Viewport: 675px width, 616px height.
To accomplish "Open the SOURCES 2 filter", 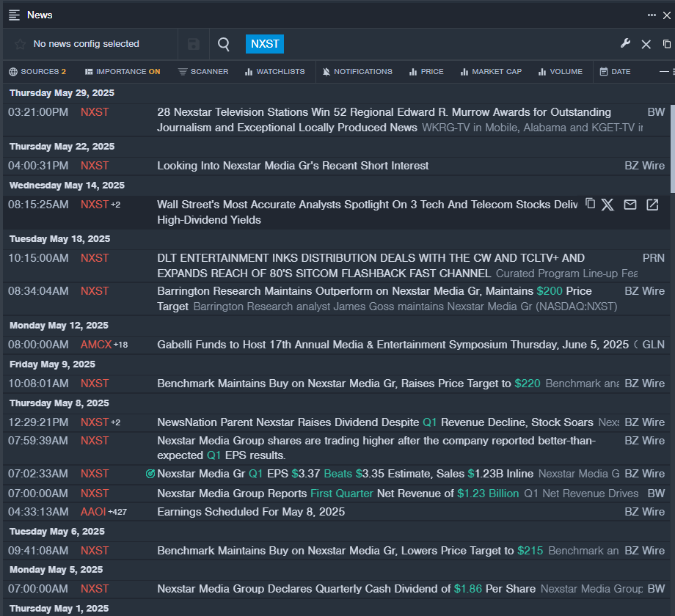I will coord(37,71).
